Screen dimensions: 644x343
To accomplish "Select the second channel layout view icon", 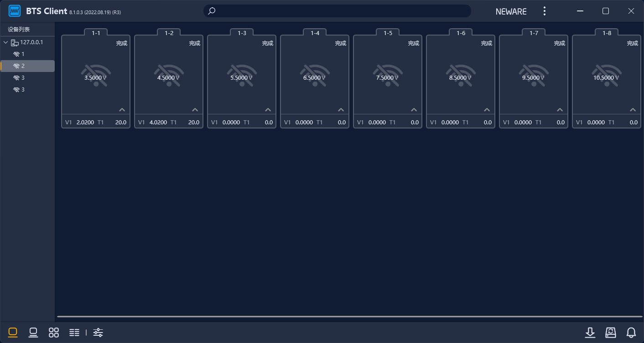I will [33, 333].
